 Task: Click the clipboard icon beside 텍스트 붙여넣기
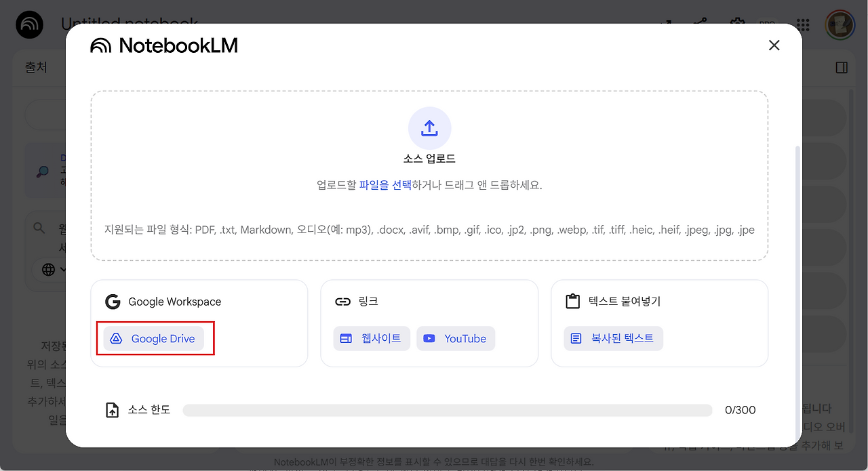(x=573, y=302)
